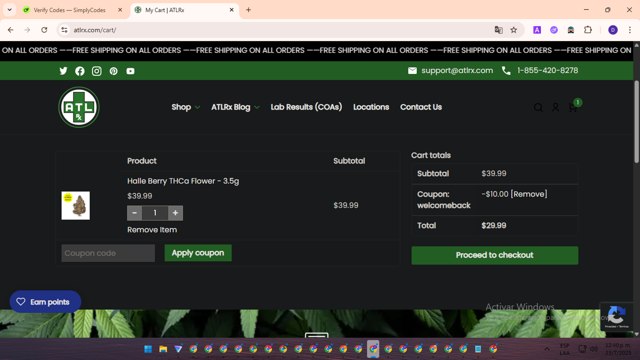Click the browser back arrow
Image resolution: width=640 pixels, height=360 pixels.
pyautogui.click(x=11, y=30)
